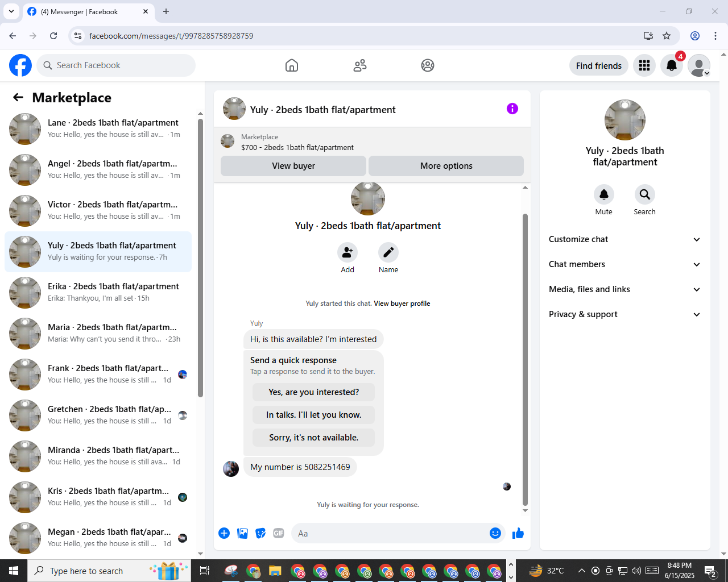Screen dimensions: 728x582
Task: Click the Marketplace listing $700 thumbnail
Action: (227, 141)
